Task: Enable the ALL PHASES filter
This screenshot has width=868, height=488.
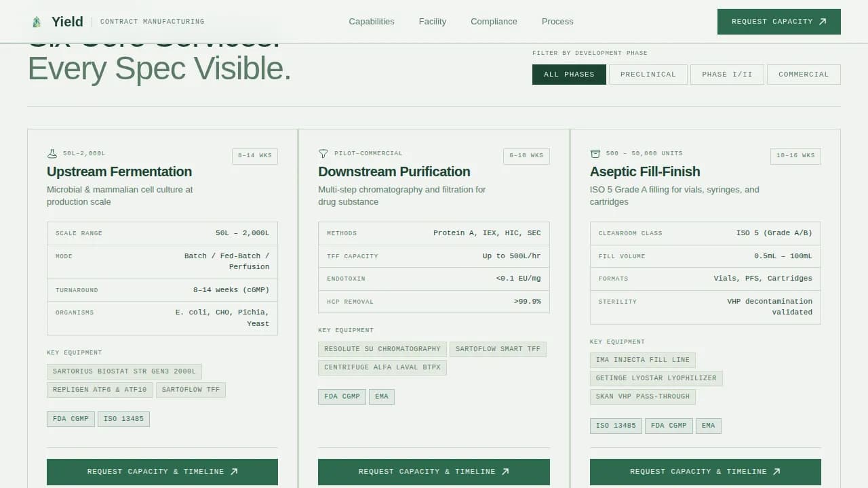Action: [x=569, y=75]
